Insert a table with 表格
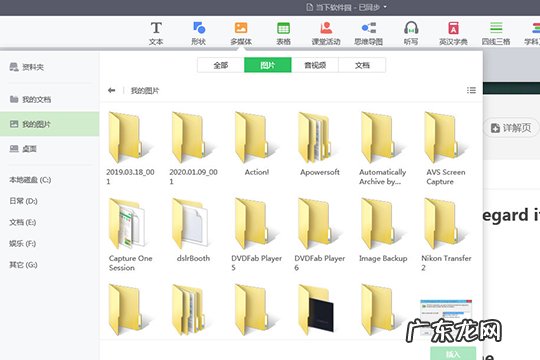The width and height of the screenshot is (540, 360). (283, 33)
